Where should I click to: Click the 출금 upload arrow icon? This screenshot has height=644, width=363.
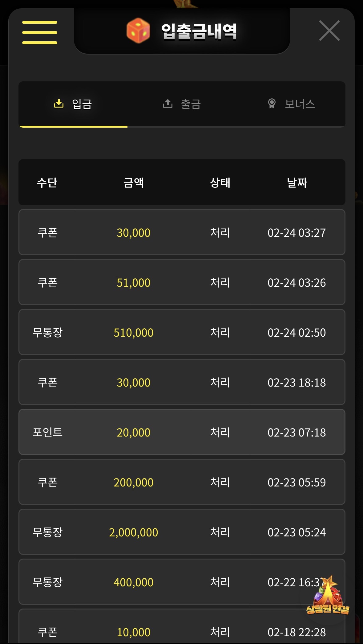(x=167, y=104)
